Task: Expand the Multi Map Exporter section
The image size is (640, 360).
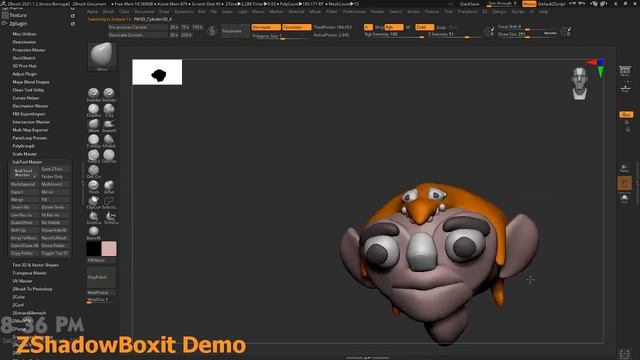Action: point(30,130)
